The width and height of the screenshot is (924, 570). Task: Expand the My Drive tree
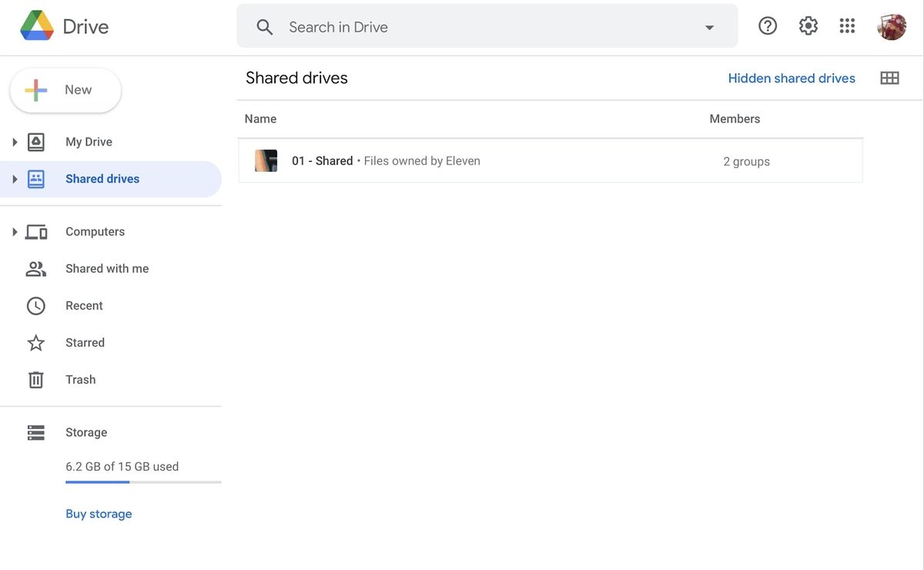14,141
